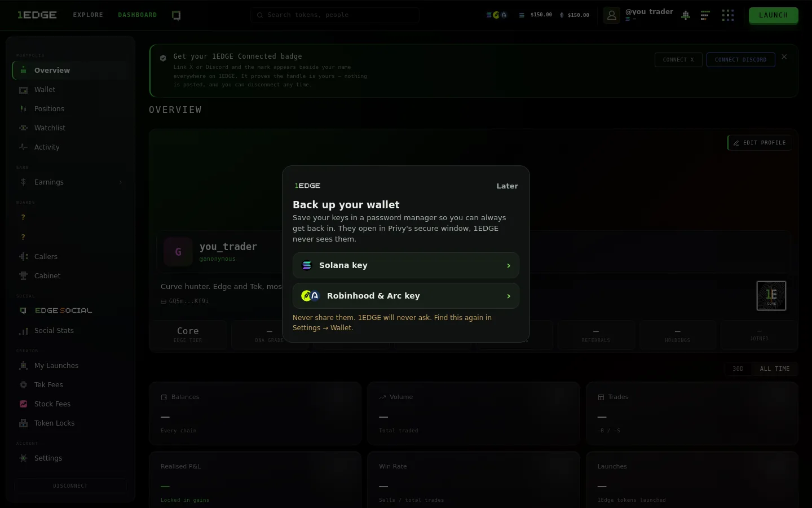Open the Solana key backup option
This screenshot has width=812, height=508.
(405, 265)
